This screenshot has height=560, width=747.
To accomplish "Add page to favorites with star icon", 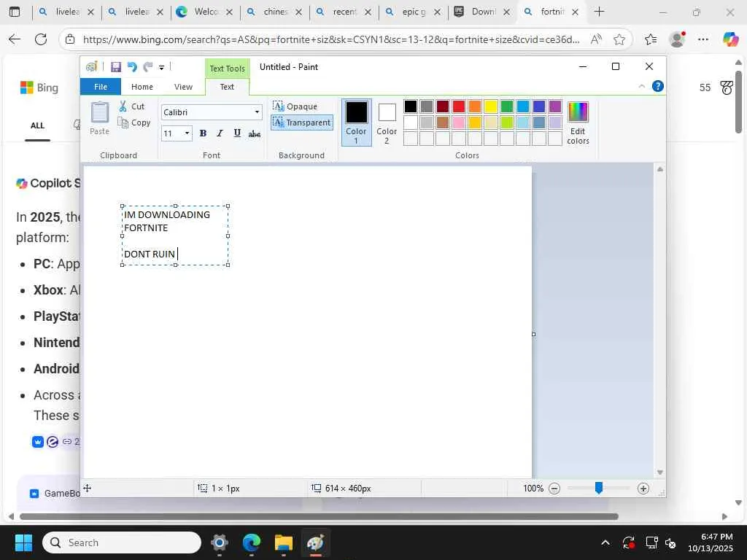I will (x=619, y=39).
